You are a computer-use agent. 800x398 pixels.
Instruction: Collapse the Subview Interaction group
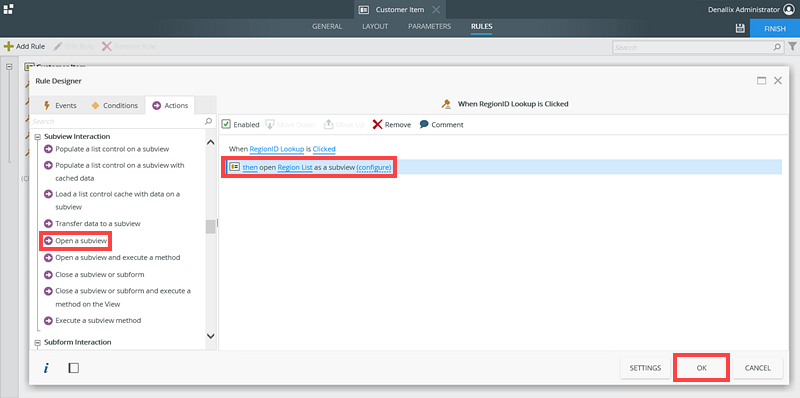37,137
